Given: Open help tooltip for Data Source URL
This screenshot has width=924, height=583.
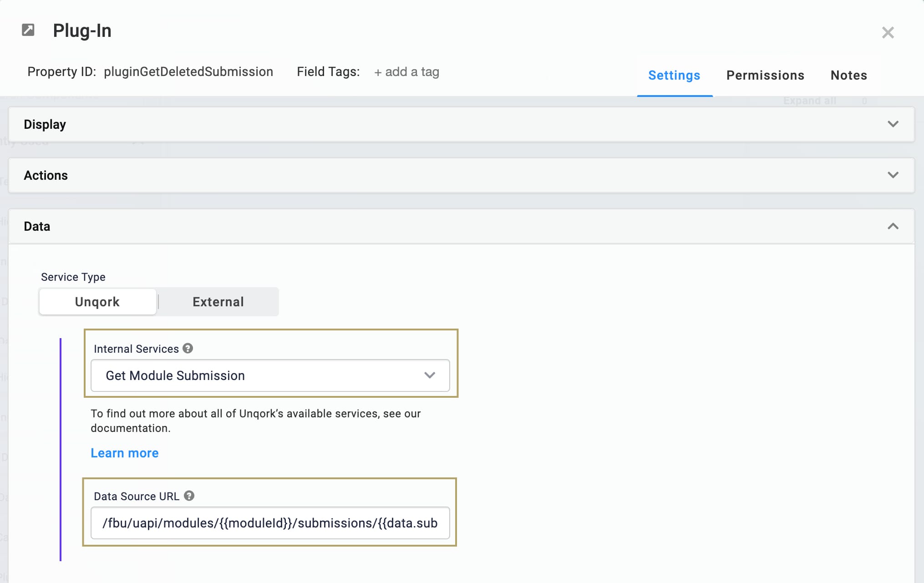Looking at the screenshot, I should click(x=189, y=496).
